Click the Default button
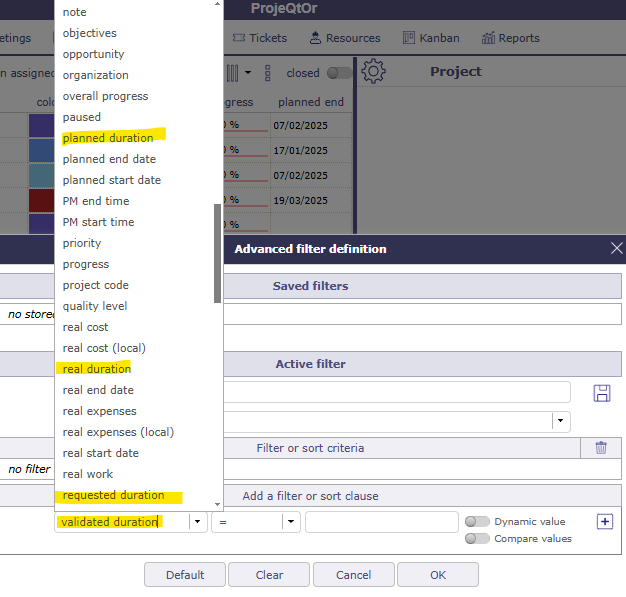The width and height of the screenshot is (626, 597). 185,575
